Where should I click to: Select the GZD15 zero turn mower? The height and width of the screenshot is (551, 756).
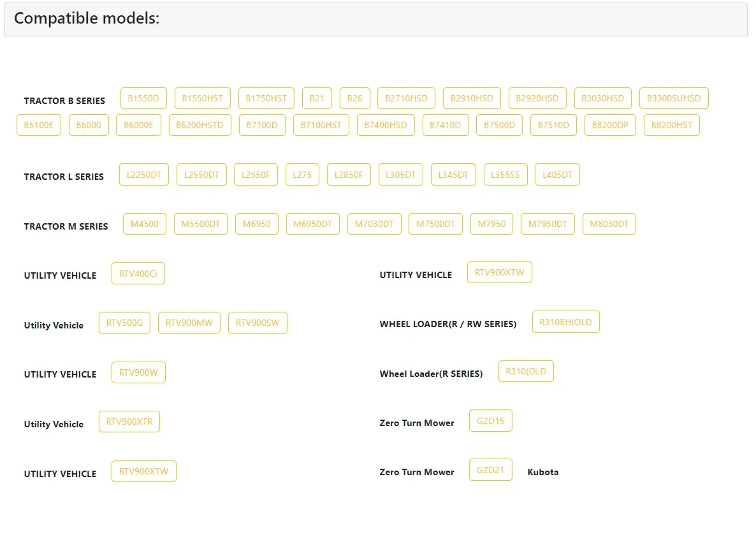[490, 421]
